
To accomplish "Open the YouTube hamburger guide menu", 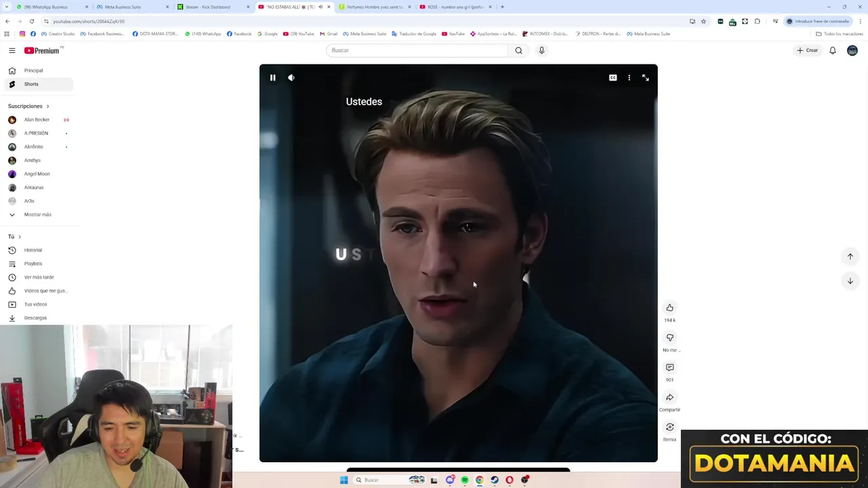I will [12, 50].
